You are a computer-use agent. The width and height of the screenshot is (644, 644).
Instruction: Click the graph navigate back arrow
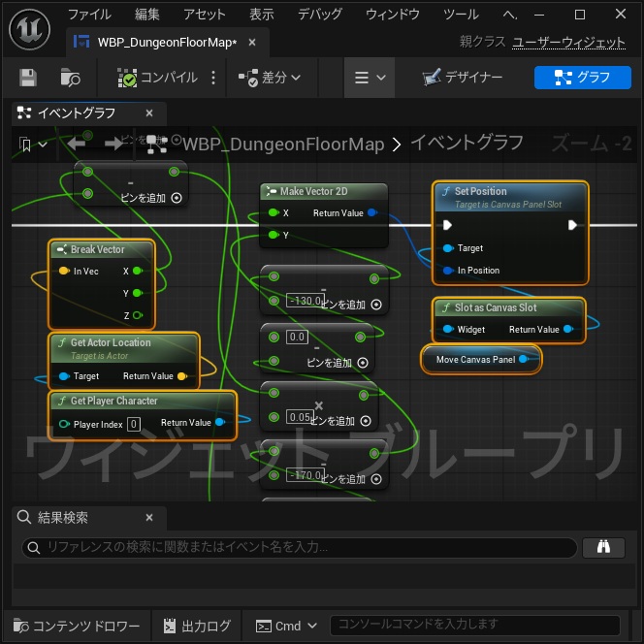77,144
